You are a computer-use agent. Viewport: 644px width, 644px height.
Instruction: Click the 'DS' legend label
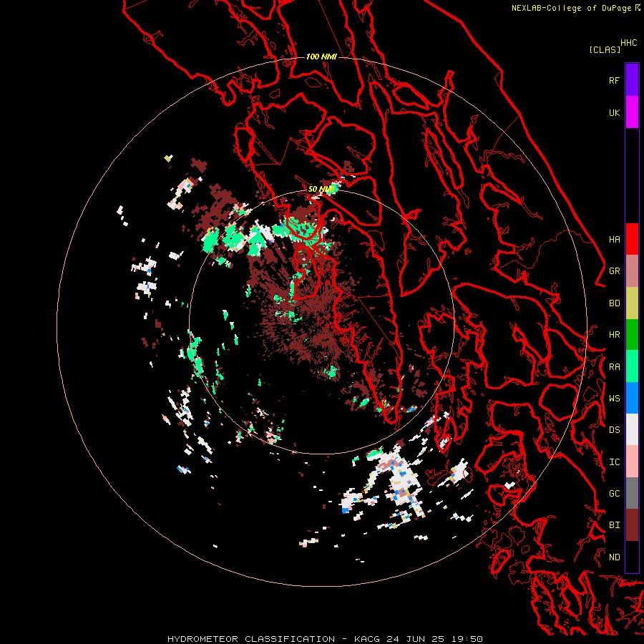click(x=614, y=430)
